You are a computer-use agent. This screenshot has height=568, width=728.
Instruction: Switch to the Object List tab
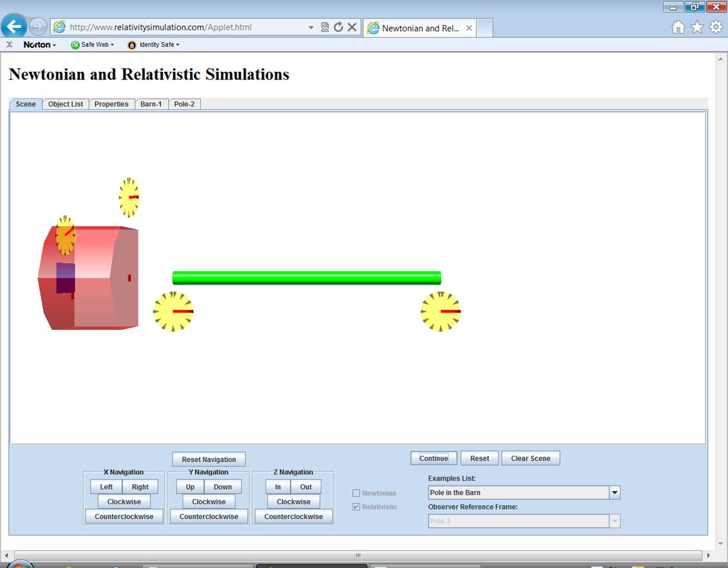(65, 105)
